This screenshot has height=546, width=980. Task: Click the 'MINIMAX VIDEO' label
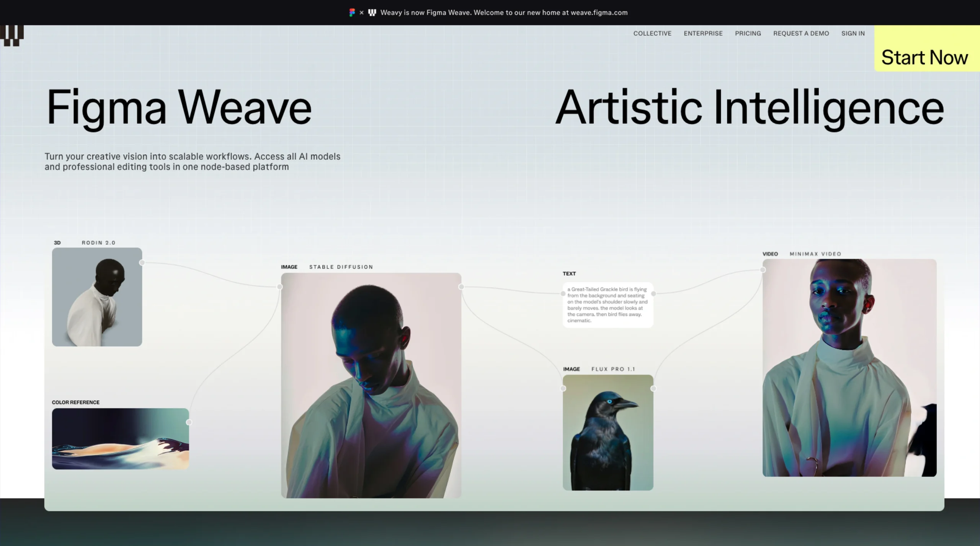[x=815, y=254]
